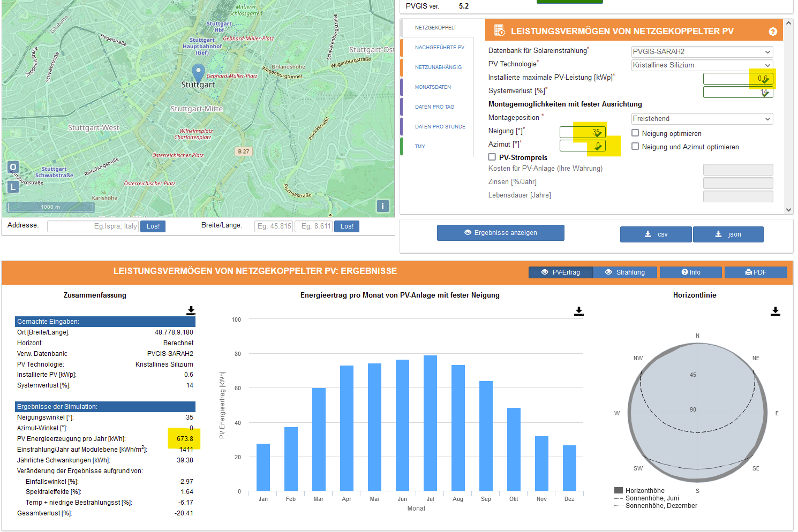This screenshot has height=532, width=798.
Task: Open results Info button
Action: pos(691,272)
